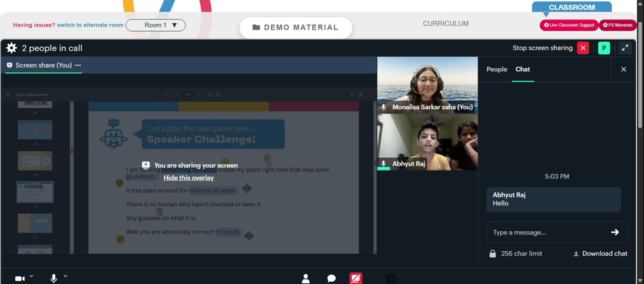
Task: Click the Speaker Challenge! slide heading
Action: [201, 139]
